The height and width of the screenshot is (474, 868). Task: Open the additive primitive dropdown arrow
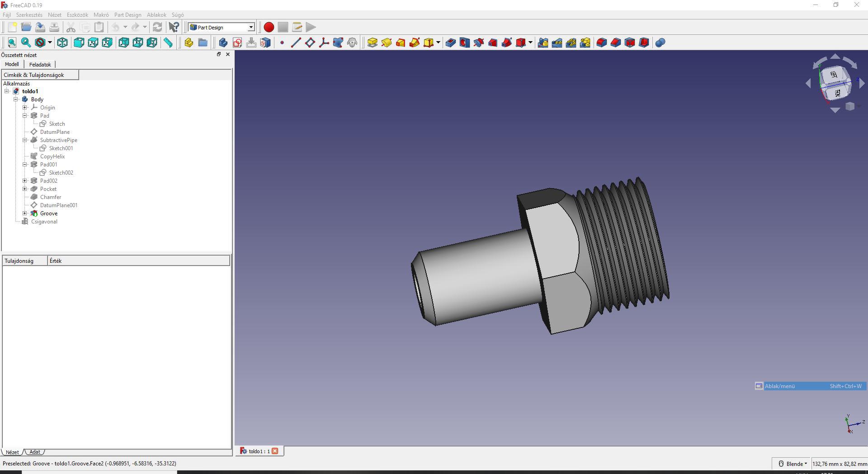(x=439, y=43)
